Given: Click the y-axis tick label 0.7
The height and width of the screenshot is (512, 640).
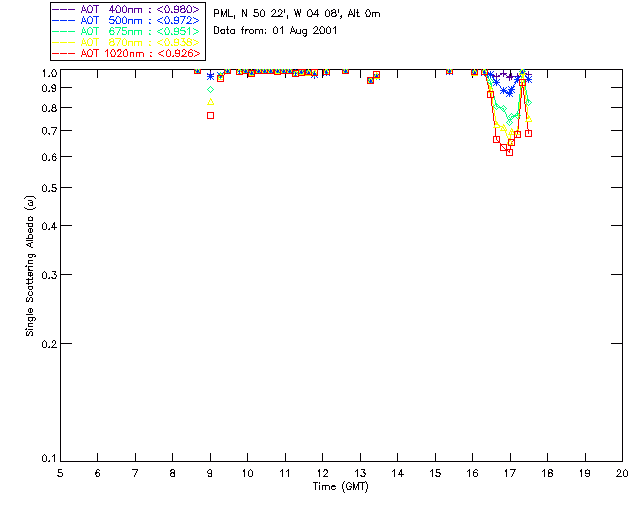Looking at the screenshot, I should coord(49,131).
